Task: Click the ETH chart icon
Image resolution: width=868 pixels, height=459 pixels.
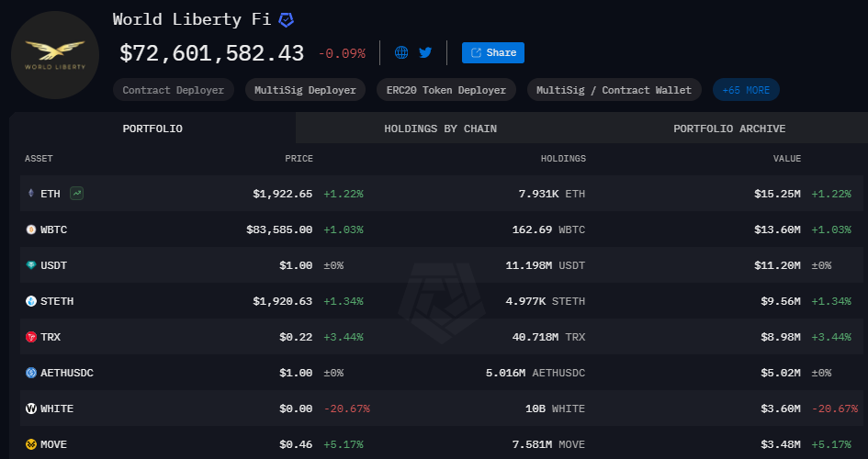Action: click(77, 194)
